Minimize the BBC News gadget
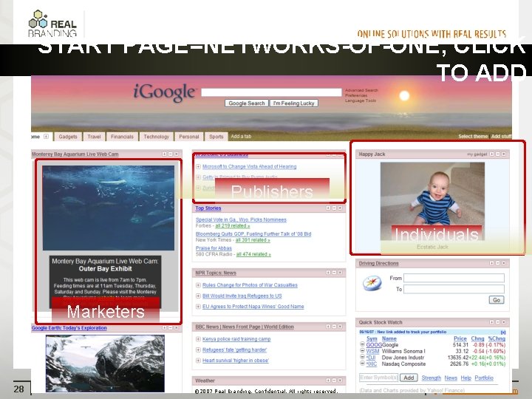532x399 pixels. click(334, 327)
